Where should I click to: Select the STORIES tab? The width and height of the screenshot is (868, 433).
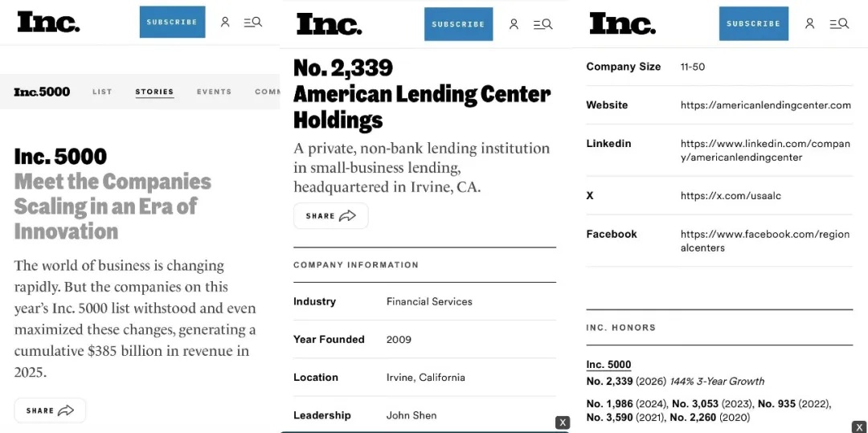click(154, 92)
